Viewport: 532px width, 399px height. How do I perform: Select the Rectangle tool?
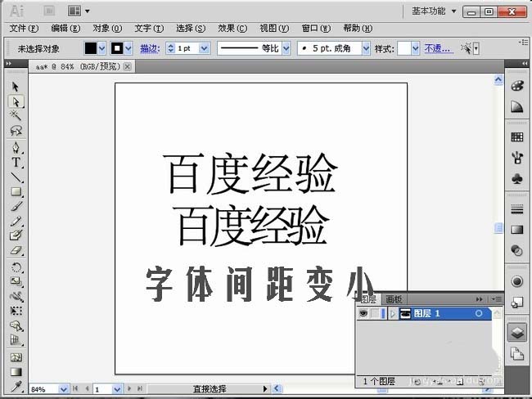pyautogui.click(x=16, y=192)
